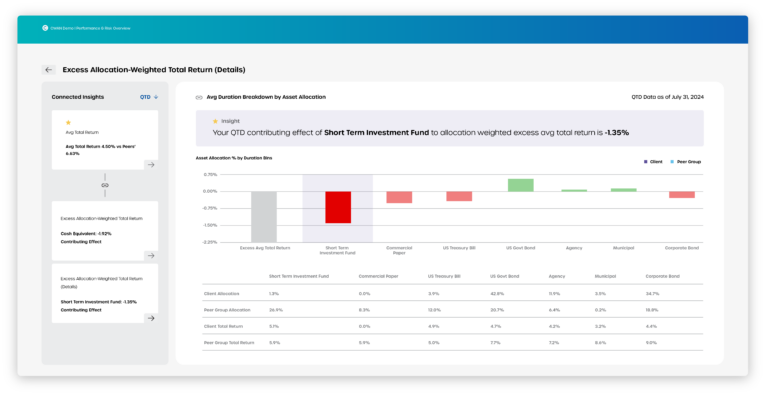This screenshot has width=768, height=398.
Task: Click the 'QTD Data as of July 31, 2024' text
Action: tap(668, 97)
